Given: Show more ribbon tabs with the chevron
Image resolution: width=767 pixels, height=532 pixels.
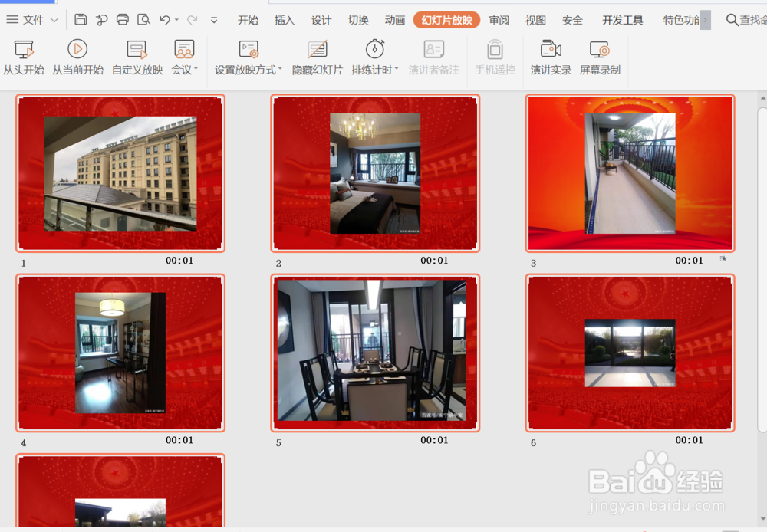Looking at the screenshot, I should [705, 20].
